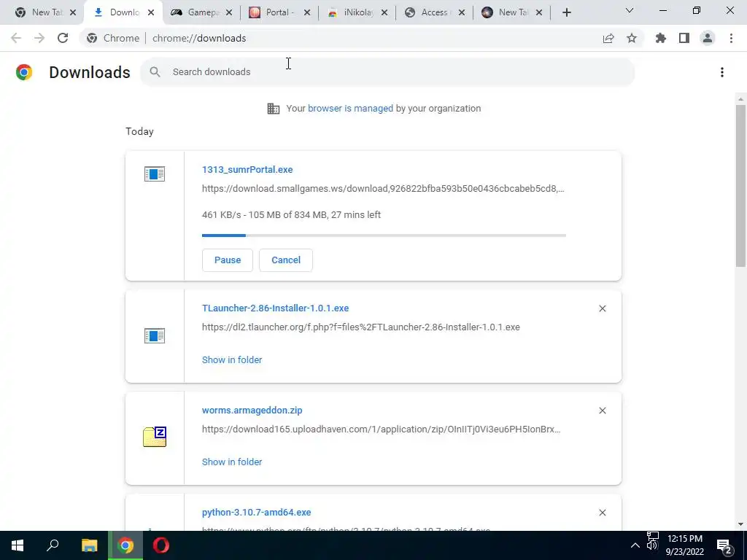Image resolution: width=747 pixels, height=560 pixels.
Task: Switch to the first New Tab
Action: (x=44, y=12)
